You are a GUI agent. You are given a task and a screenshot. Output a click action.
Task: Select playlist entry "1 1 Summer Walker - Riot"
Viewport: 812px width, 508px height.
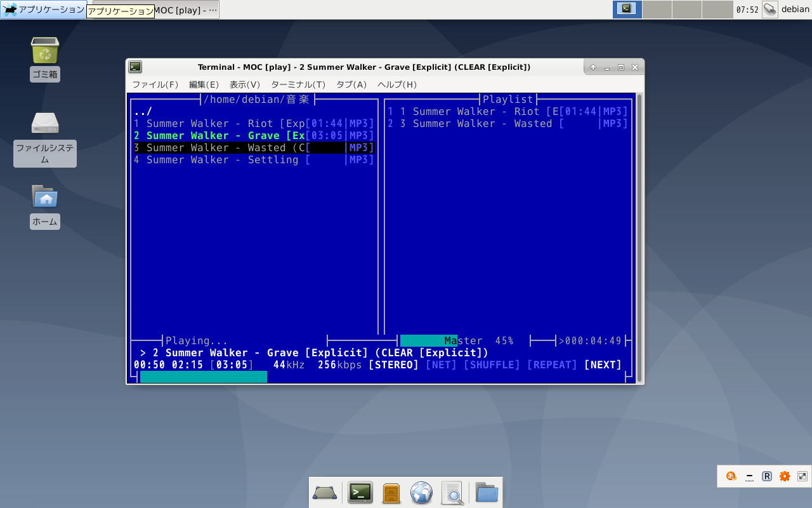click(x=508, y=112)
